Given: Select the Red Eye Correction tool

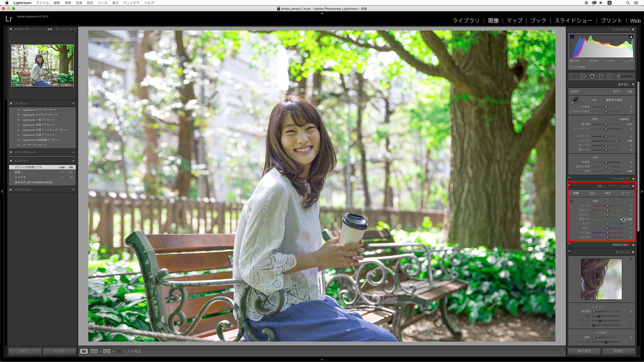Looking at the screenshot, I should (592, 76).
